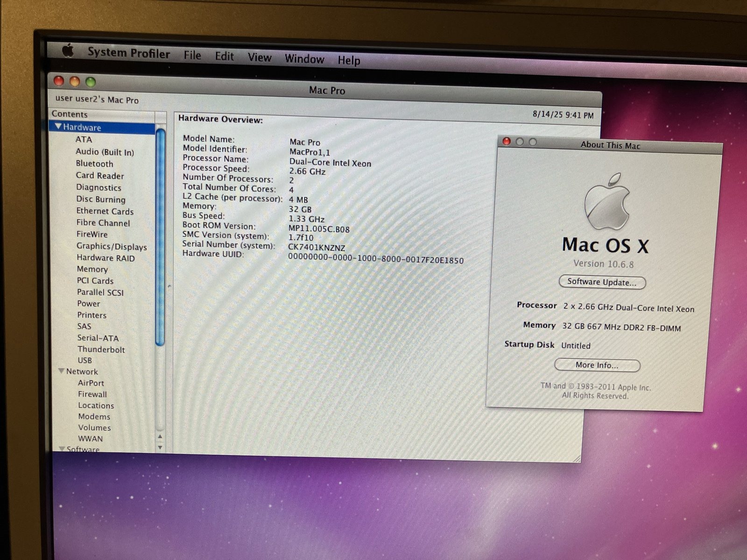This screenshot has width=747, height=560.
Task: Collapse the Hardware category triangle
Action: [58, 127]
